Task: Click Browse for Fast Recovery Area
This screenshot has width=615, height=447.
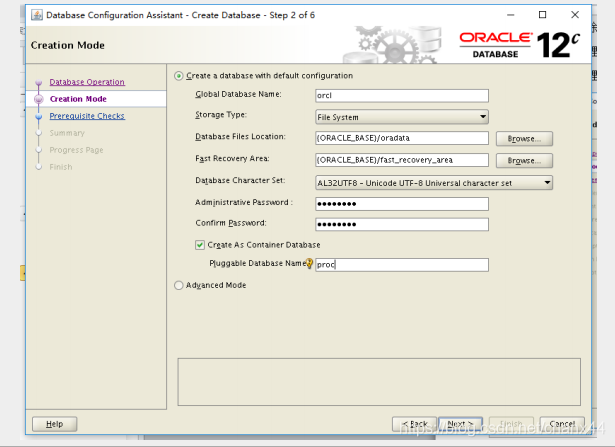Action: [x=524, y=160]
